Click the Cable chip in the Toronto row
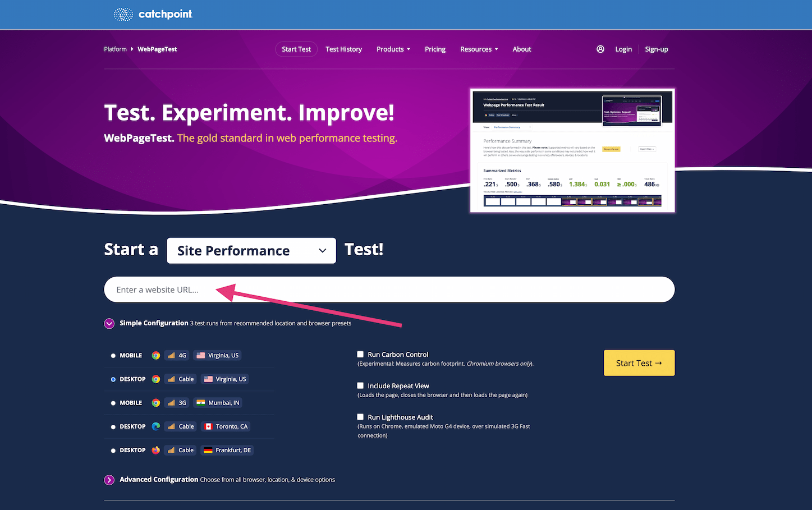The image size is (812, 510). point(181,426)
